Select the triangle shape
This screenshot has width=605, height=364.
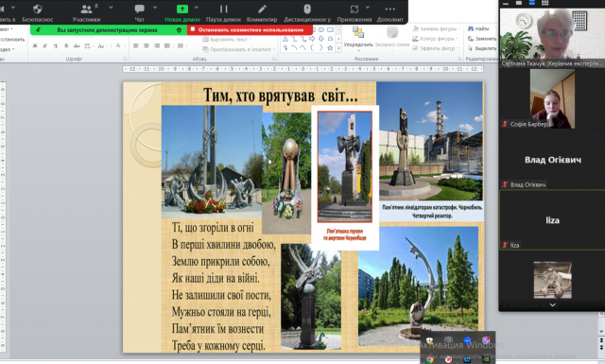pos(285,39)
